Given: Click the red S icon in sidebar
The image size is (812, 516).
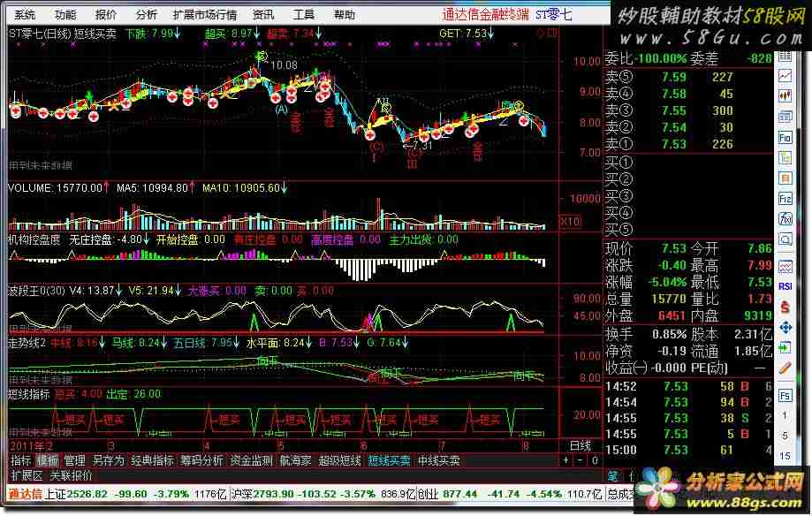Looking at the screenshot, I should coord(785,307).
